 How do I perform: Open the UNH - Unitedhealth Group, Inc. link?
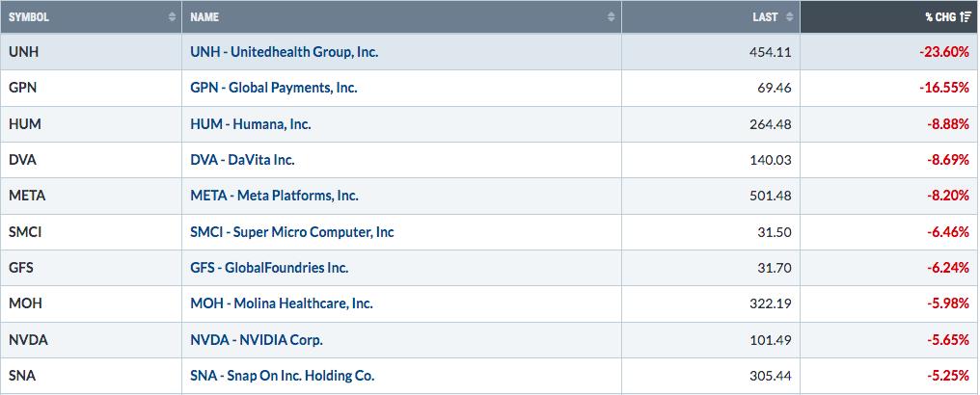coord(285,52)
